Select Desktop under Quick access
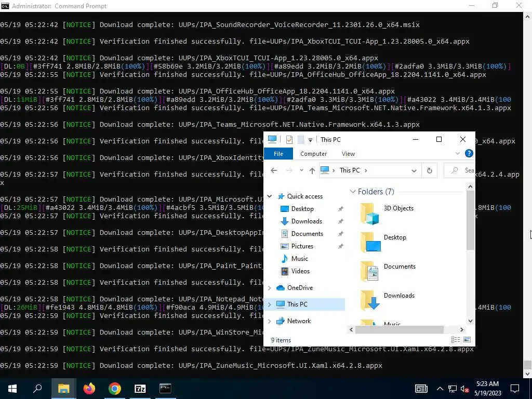Viewport: 532px width, 399px height. (302, 209)
